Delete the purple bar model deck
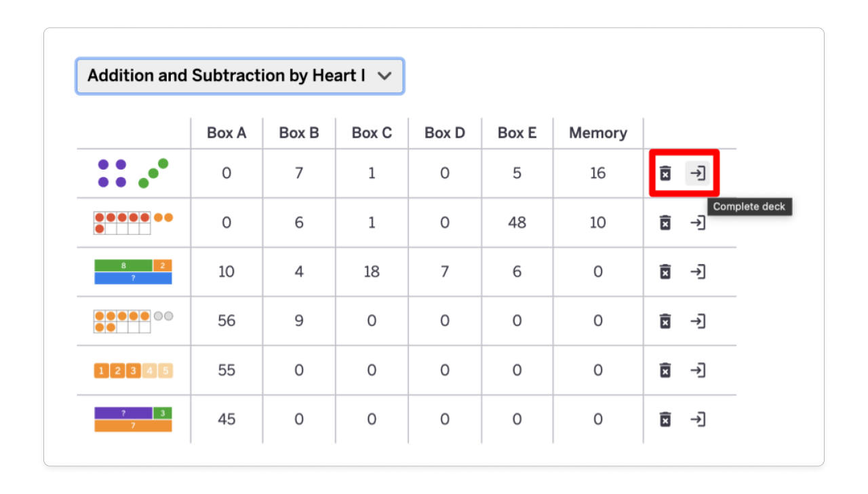The height and width of the screenshot is (494, 868). coord(665,419)
